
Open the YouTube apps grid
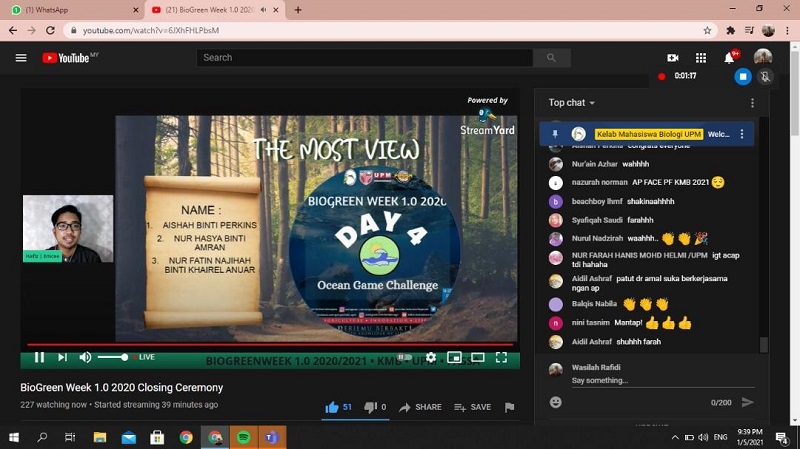701,58
